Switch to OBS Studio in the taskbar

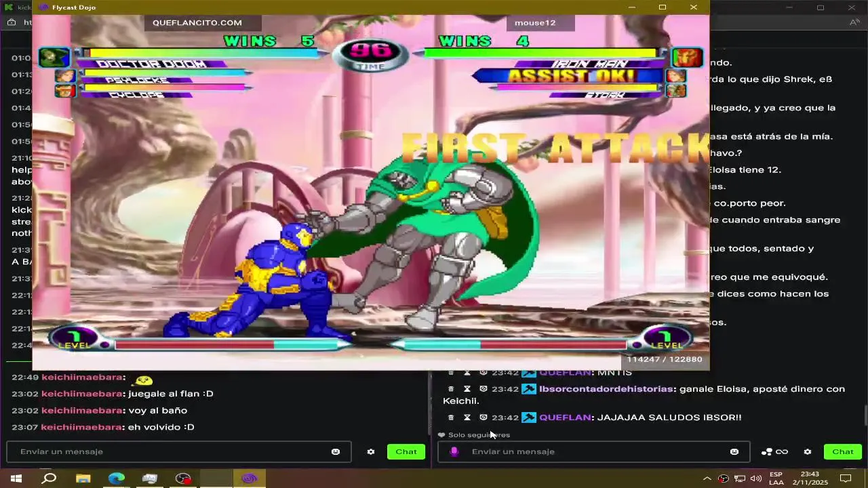183,479
